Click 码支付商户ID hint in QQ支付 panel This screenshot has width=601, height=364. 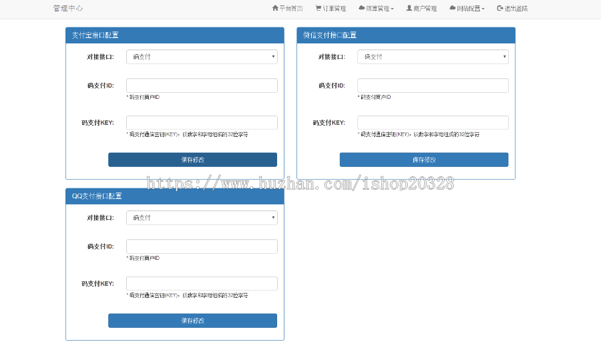point(144,258)
